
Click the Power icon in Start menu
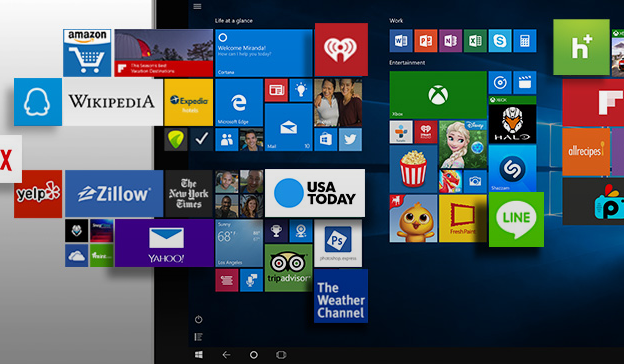pyautogui.click(x=199, y=319)
